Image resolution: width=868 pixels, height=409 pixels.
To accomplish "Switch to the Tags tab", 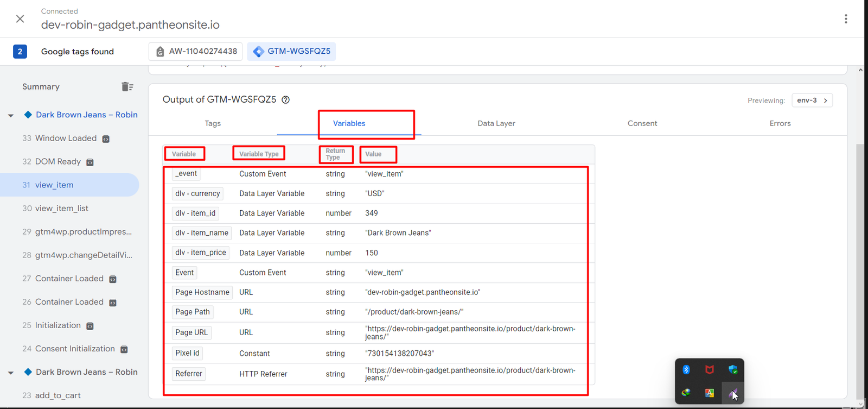I will (x=213, y=123).
